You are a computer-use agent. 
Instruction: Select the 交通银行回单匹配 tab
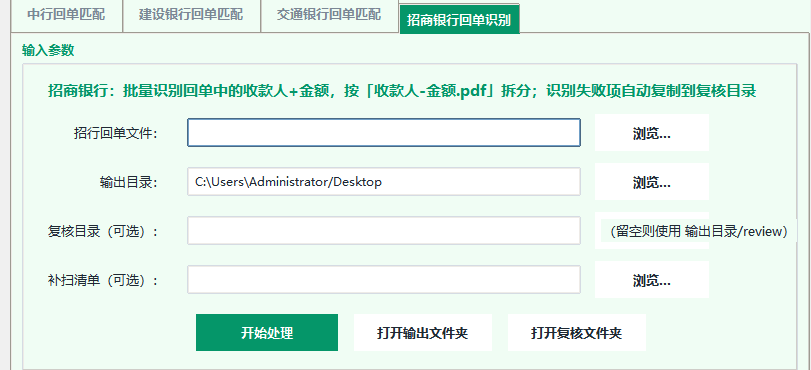tap(329, 15)
